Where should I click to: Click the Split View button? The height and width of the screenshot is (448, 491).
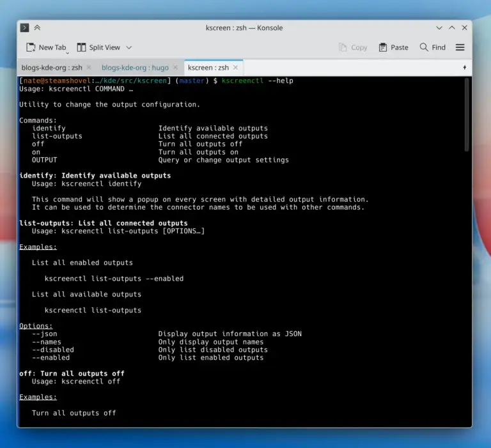[98, 47]
